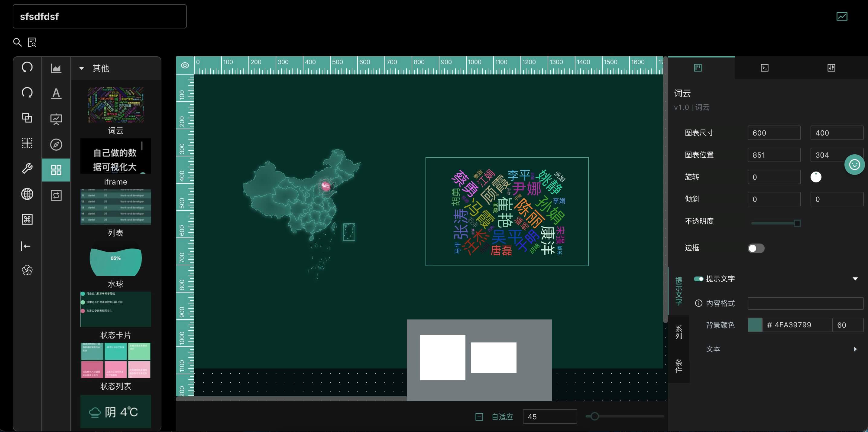Click the search magnifier icon

click(x=17, y=42)
